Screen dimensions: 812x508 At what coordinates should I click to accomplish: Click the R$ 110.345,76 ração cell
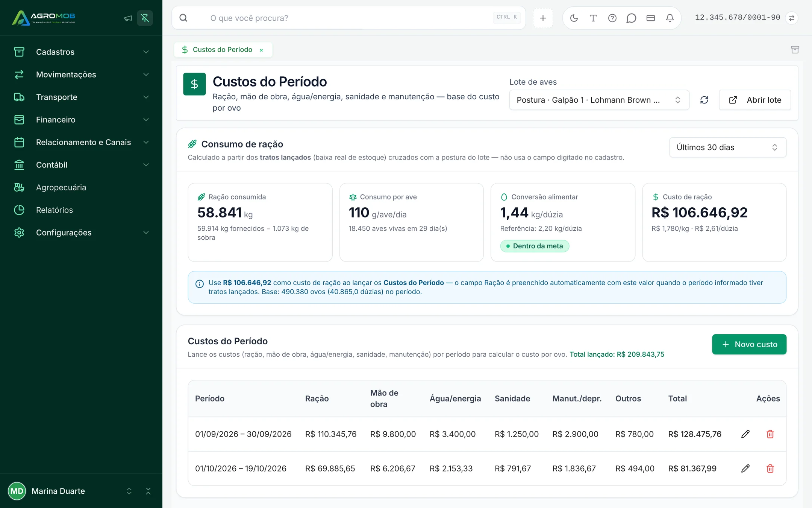click(331, 434)
